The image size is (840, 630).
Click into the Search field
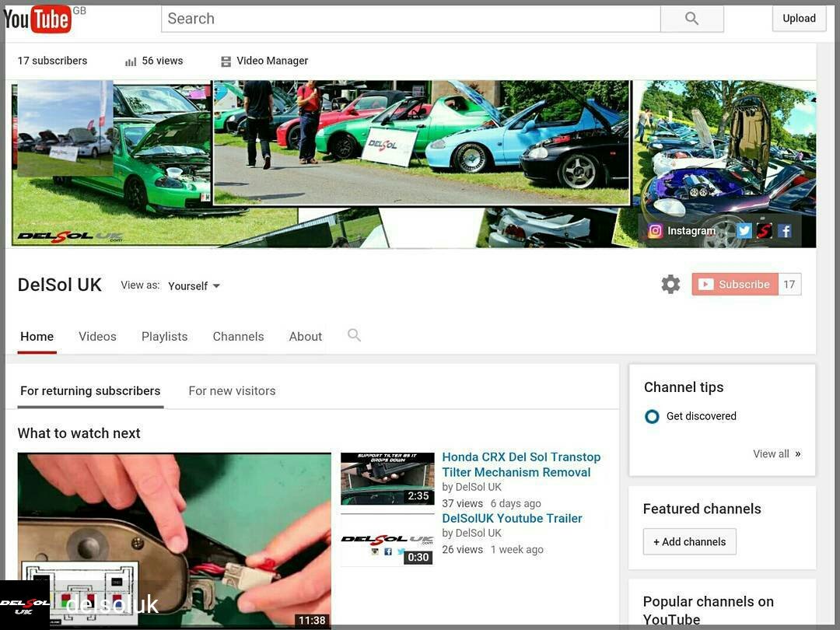click(411, 19)
